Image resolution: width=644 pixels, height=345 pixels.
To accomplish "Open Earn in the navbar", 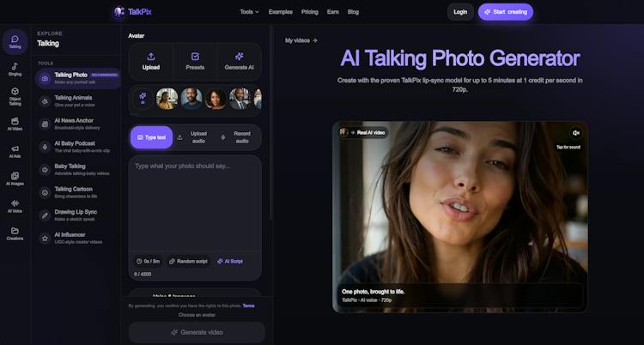I will (x=333, y=12).
